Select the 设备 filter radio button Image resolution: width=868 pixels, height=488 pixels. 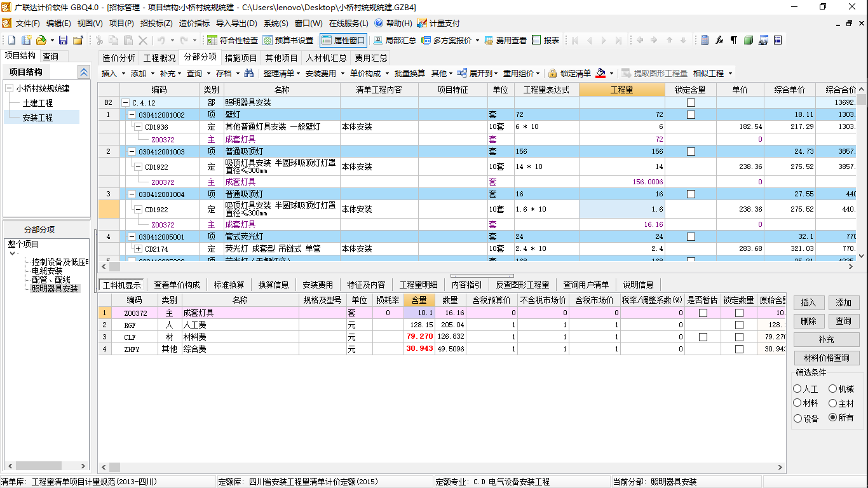pyautogui.click(x=797, y=419)
